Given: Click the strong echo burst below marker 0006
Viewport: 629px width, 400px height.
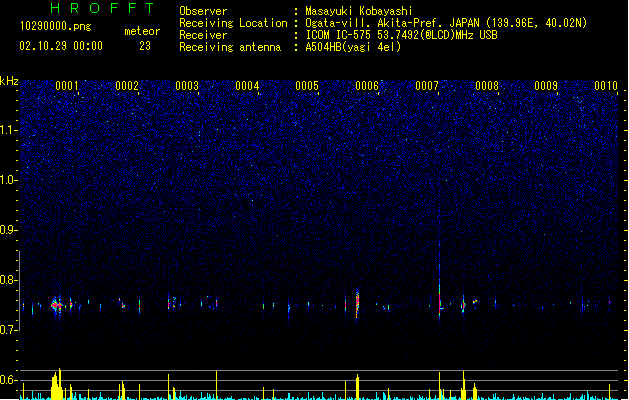Looking at the screenshot, I should (357, 303).
